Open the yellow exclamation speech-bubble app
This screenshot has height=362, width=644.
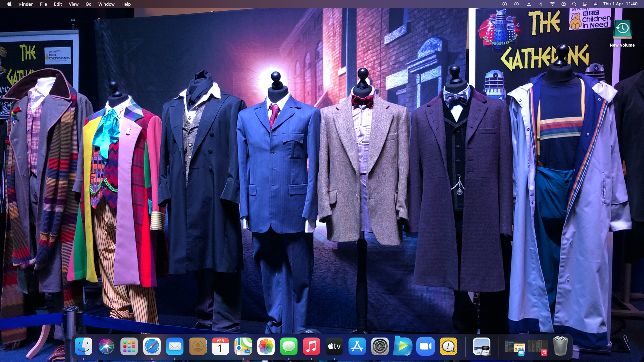(x=448, y=346)
